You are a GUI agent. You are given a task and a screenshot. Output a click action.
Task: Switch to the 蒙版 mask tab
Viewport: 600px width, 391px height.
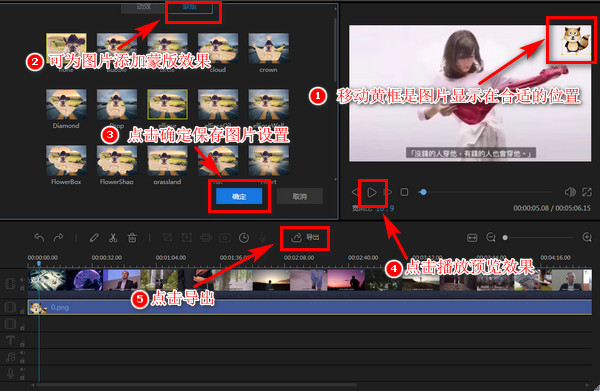click(190, 7)
